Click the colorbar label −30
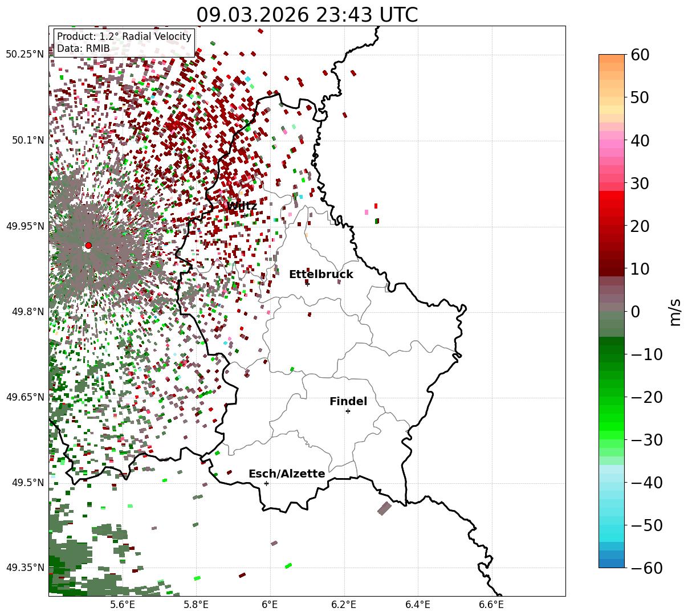This screenshot has width=688, height=616. pyautogui.click(x=646, y=440)
